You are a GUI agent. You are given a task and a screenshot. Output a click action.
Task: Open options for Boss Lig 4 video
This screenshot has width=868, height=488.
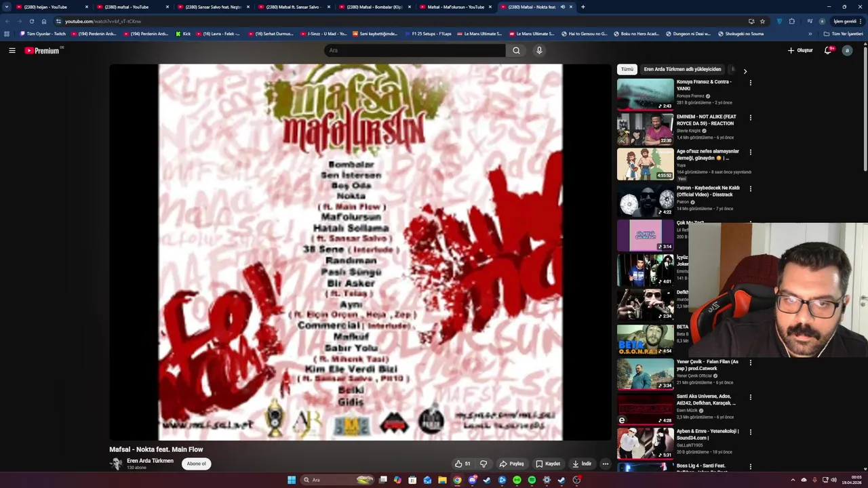click(x=750, y=466)
